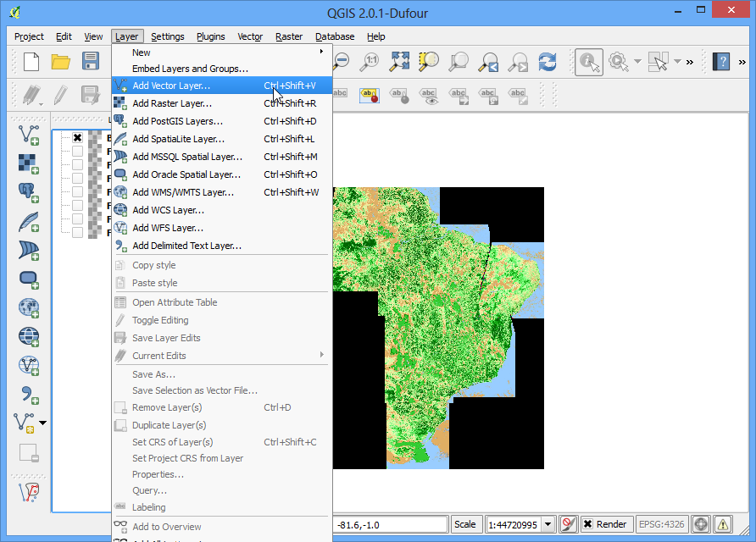Click the comma Delimited Text icon in the left toolbar

coord(29,395)
